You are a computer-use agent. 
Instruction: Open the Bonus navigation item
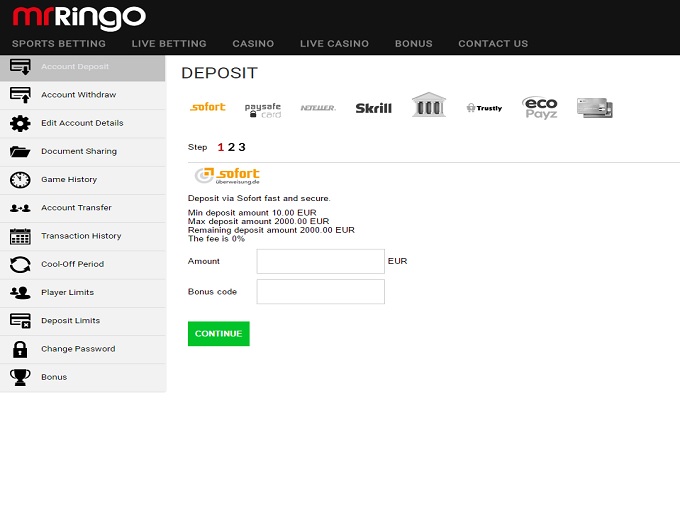pyautogui.click(x=413, y=44)
